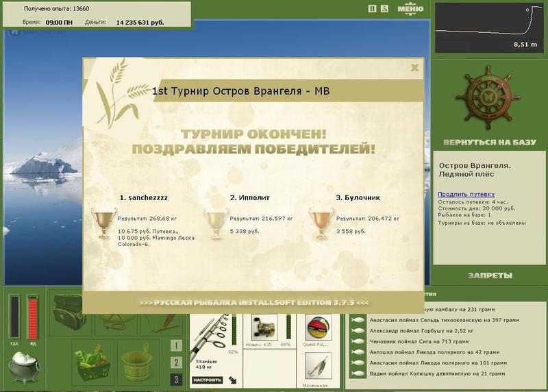Click the money value "14 235 631 руб."

[140, 23]
